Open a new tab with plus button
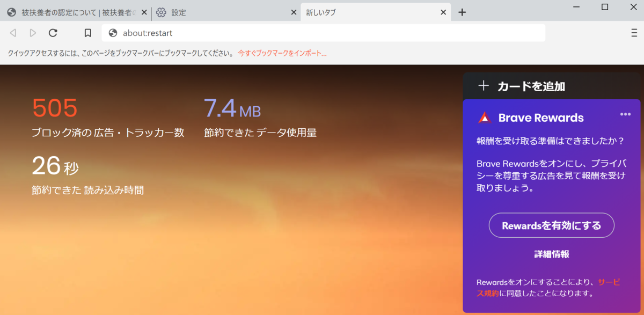 (x=462, y=12)
